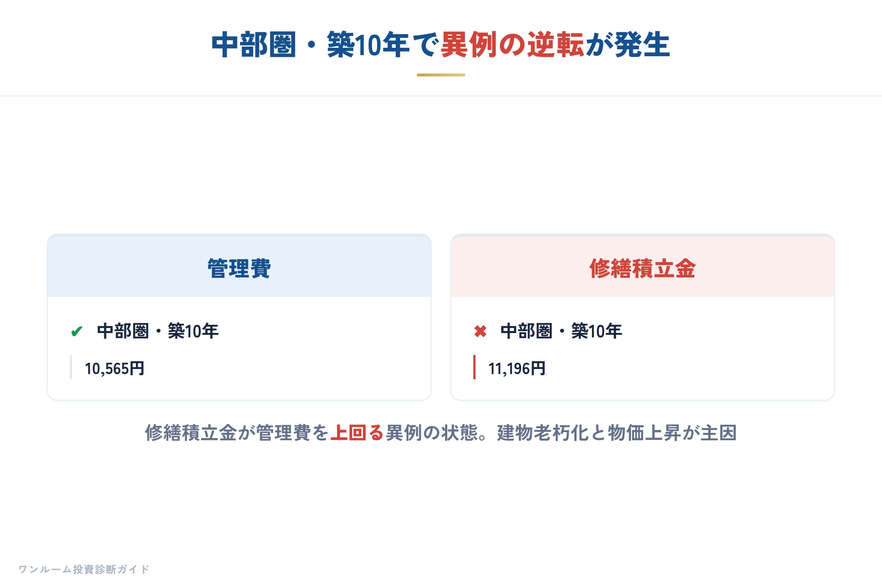Click the red 上回る highlighted word
The height and width of the screenshot is (588, 882).
point(357,433)
